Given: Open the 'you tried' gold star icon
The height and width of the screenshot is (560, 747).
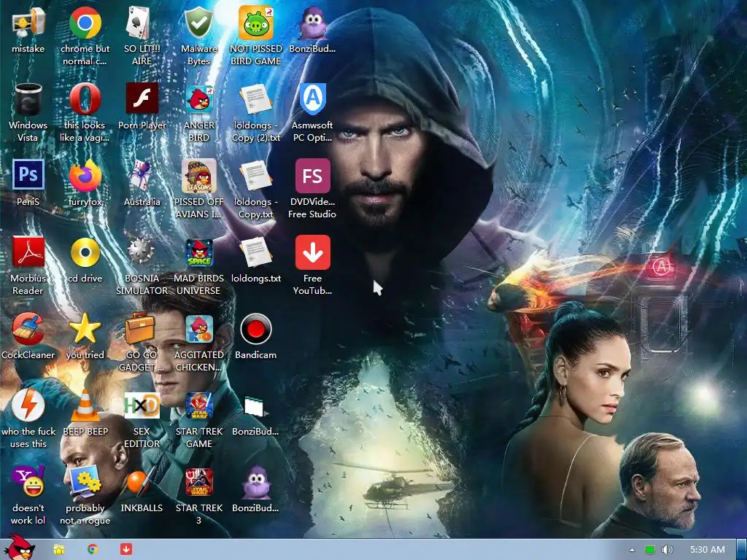Looking at the screenshot, I should (x=85, y=329).
